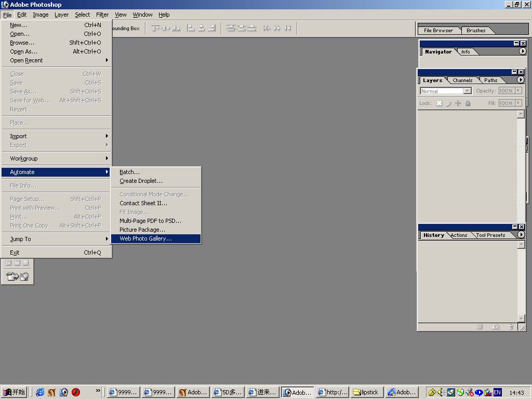
Task: Click History panel scrollbar down arrow
Action: tap(521, 318)
